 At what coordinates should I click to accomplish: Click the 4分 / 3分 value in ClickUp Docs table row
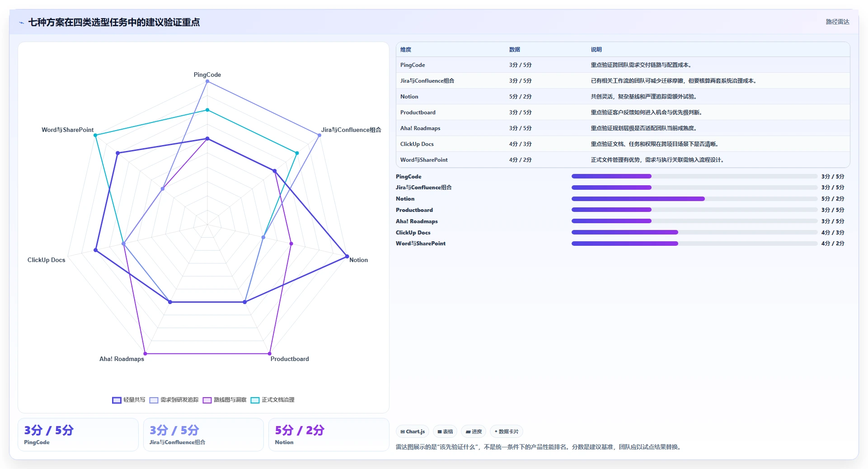click(x=521, y=144)
